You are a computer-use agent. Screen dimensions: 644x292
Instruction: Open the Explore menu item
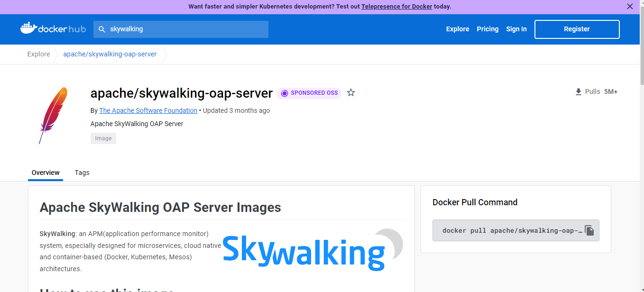(457, 29)
